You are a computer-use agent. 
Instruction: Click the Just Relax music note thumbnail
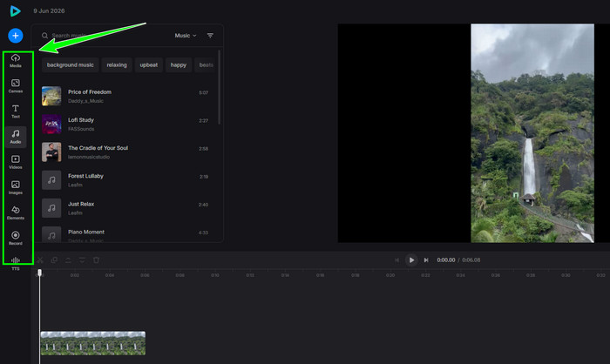(51, 208)
